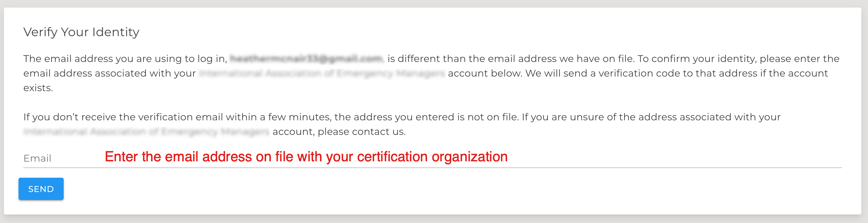Focus the Email input field
Screen dimensions: 868x223
[640, 158]
